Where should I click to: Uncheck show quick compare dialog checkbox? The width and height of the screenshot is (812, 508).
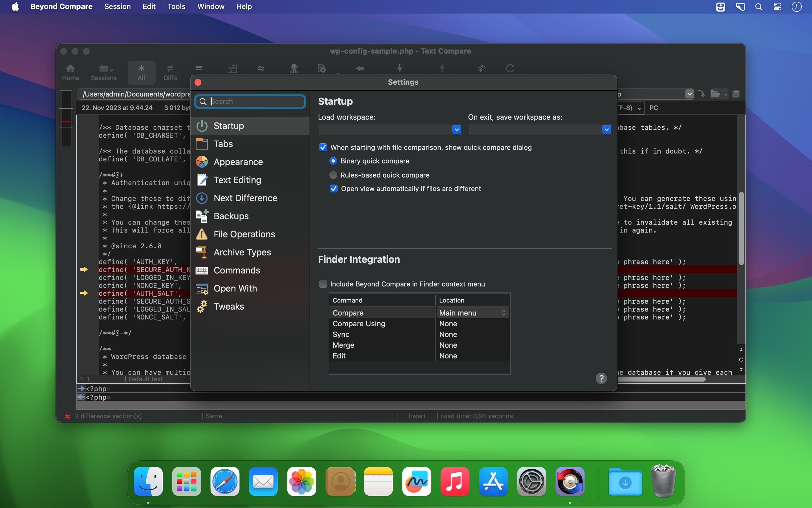pyautogui.click(x=323, y=148)
